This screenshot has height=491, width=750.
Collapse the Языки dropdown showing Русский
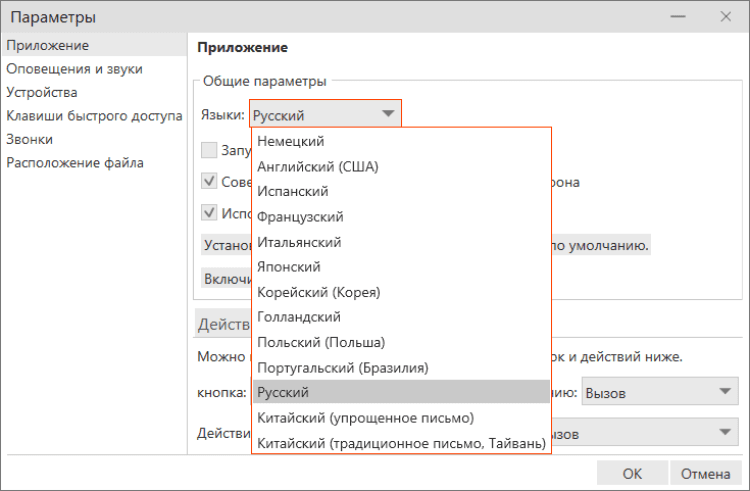[388, 115]
